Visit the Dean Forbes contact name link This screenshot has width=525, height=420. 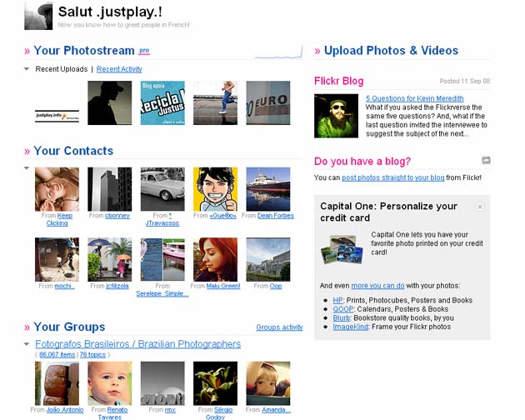pyautogui.click(x=276, y=216)
